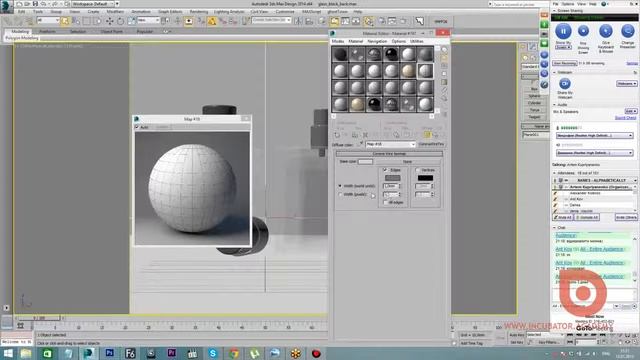Pause screen sharing in GoToMeeting panel
Screen dimensions: 640x360
[x=563, y=31]
